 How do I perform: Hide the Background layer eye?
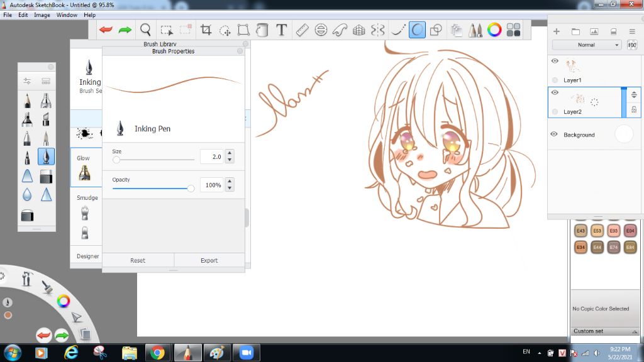(x=554, y=134)
